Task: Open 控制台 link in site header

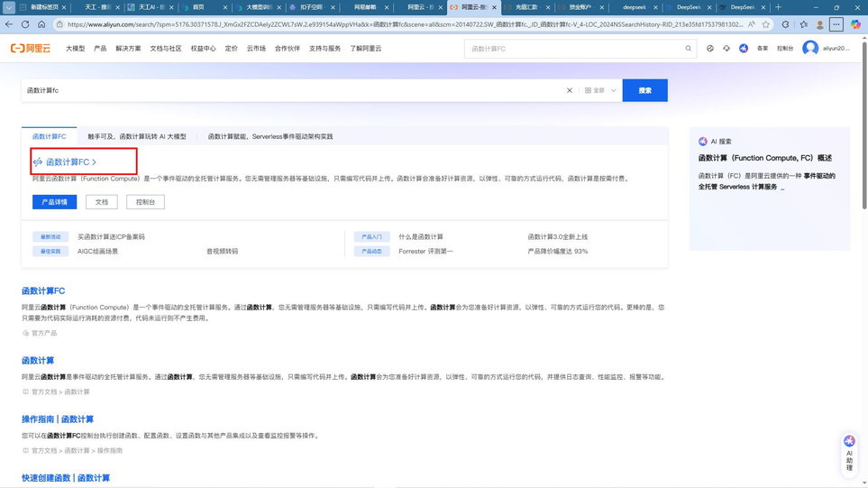Action: (x=785, y=48)
